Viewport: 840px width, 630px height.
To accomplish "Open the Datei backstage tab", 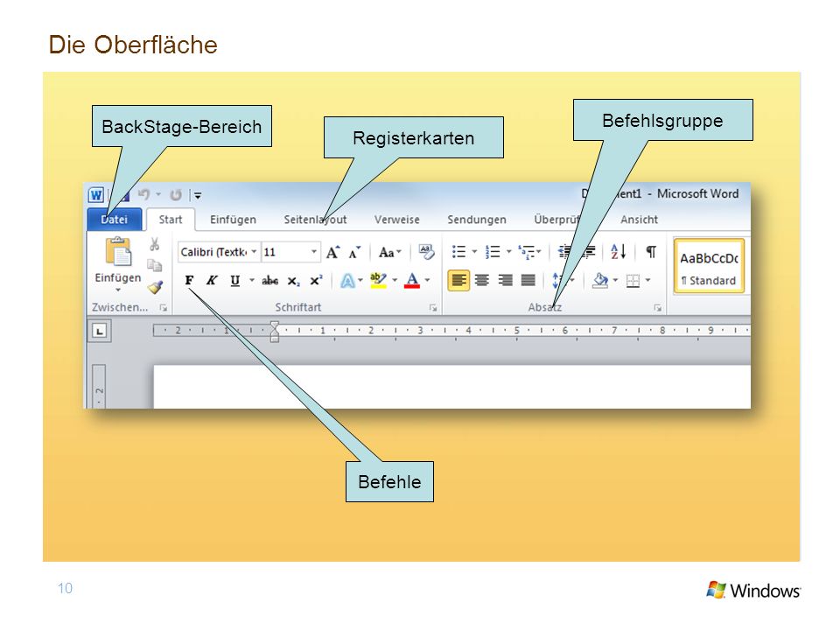I will [114, 220].
